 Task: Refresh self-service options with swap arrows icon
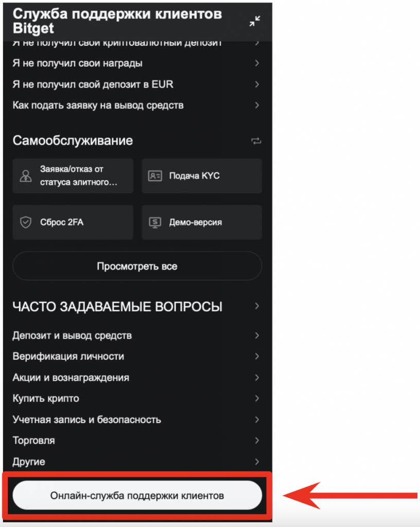(256, 141)
